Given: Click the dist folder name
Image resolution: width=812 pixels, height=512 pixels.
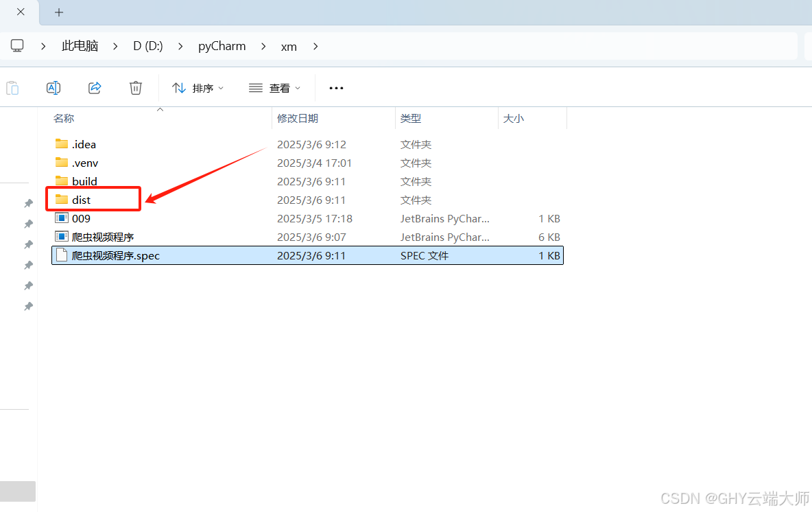Looking at the screenshot, I should click(x=82, y=200).
